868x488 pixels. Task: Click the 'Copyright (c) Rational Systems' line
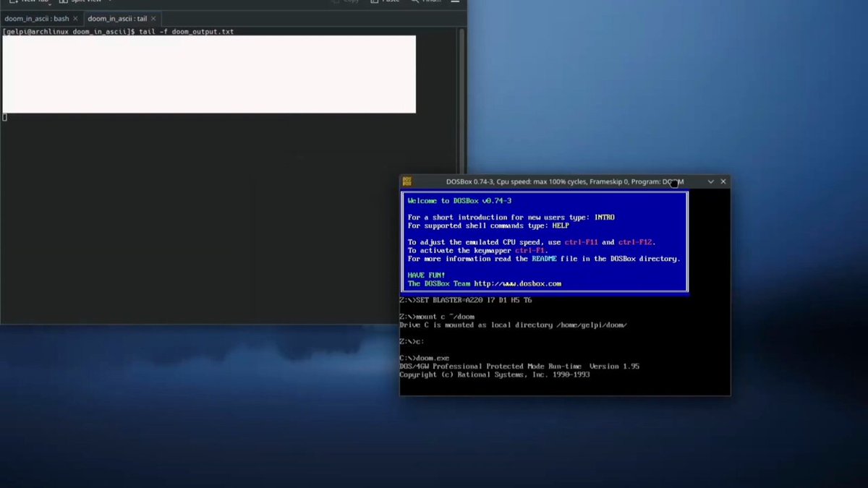(495, 374)
